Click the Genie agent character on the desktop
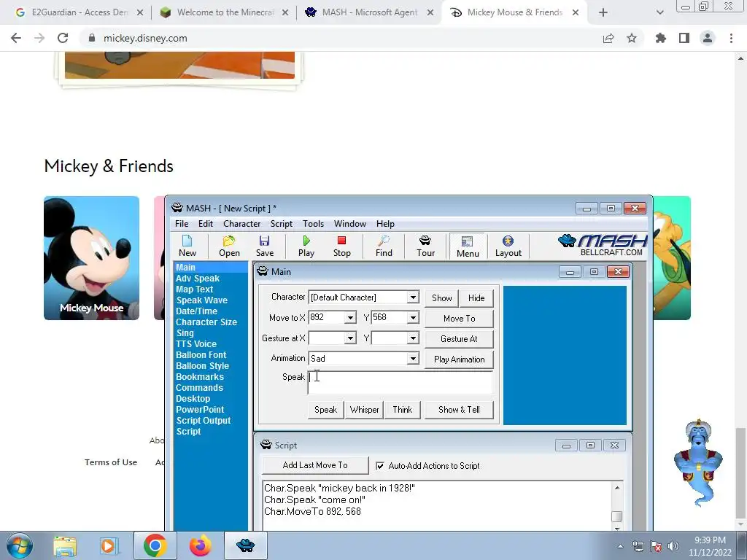This screenshot has width=747, height=560. pos(698,462)
